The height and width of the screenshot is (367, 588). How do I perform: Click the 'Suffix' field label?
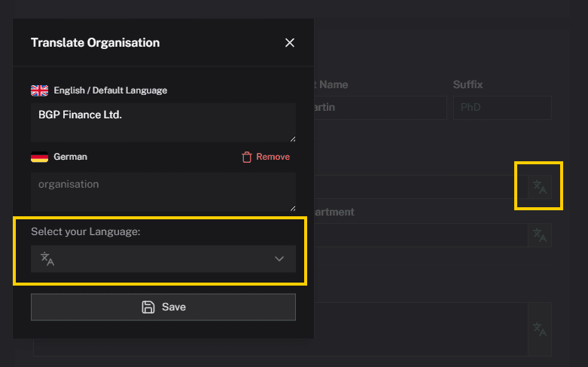click(468, 84)
